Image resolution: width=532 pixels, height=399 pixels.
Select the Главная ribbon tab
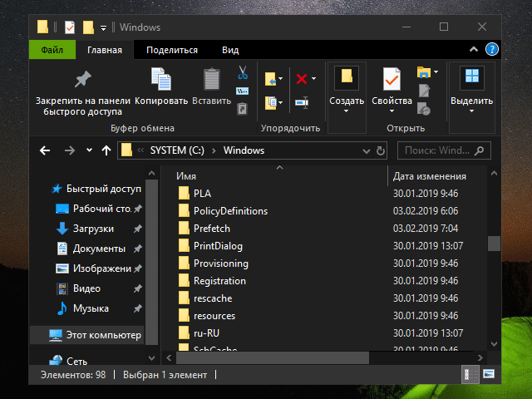click(x=105, y=50)
